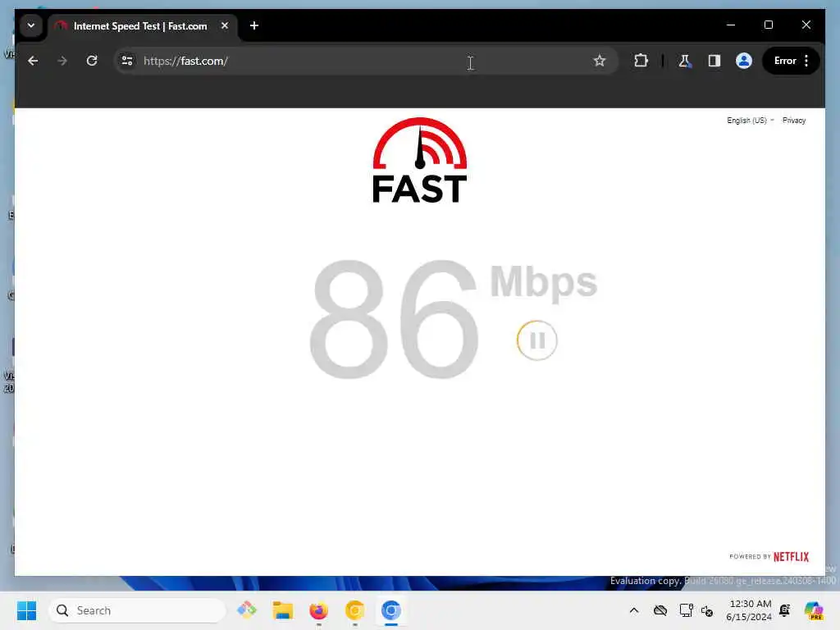The width and height of the screenshot is (840, 630).
Task: Open the English (US) language dropdown
Action: (750, 120)
